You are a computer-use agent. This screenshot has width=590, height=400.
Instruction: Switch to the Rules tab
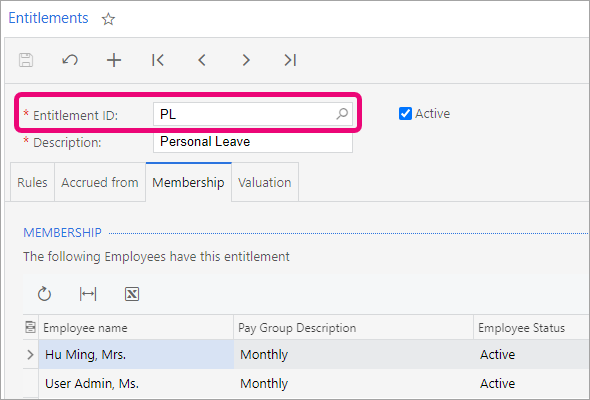click(x=32, y=183)
